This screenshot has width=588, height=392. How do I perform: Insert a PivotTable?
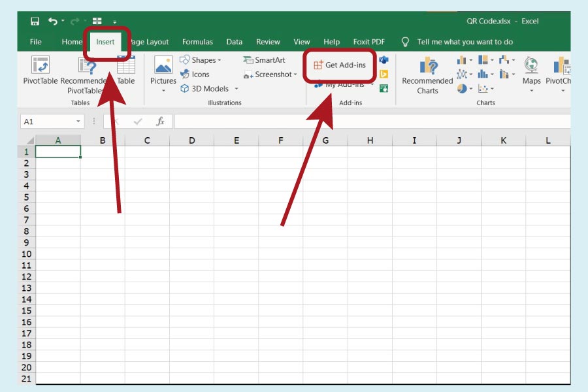coord(41,70)
